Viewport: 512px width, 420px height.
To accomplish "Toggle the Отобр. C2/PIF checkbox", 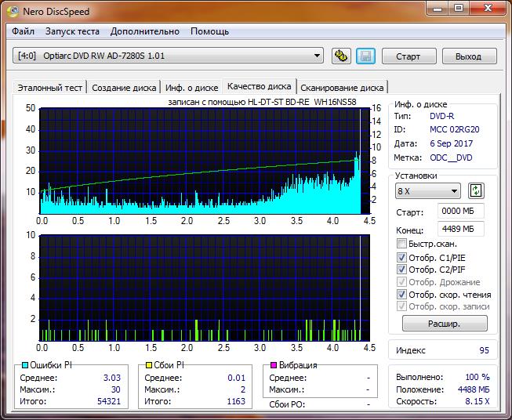I will [x=402, y=270].
